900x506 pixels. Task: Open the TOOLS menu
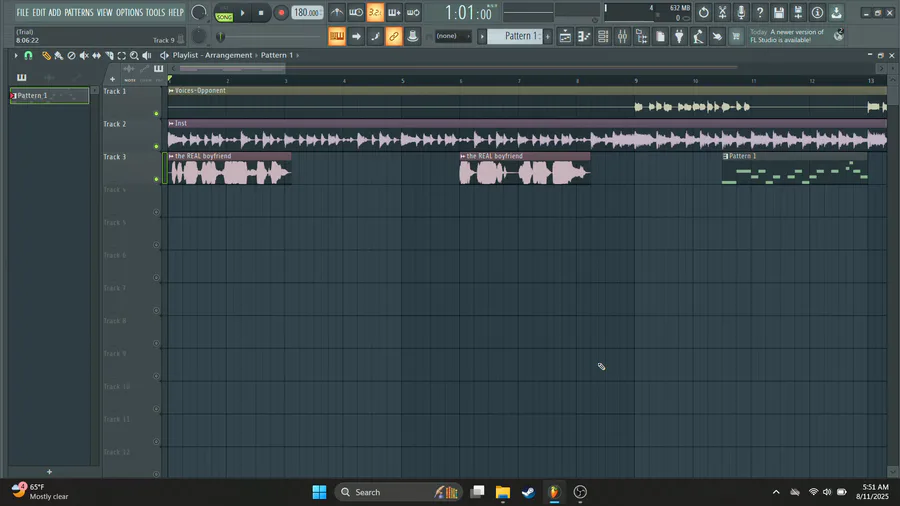tap(155, 12)
